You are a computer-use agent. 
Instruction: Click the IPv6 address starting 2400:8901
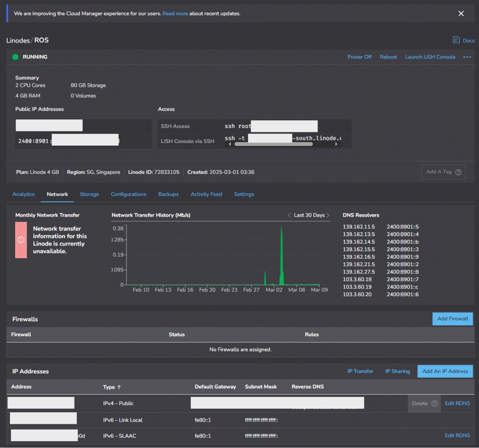point(69,141)
